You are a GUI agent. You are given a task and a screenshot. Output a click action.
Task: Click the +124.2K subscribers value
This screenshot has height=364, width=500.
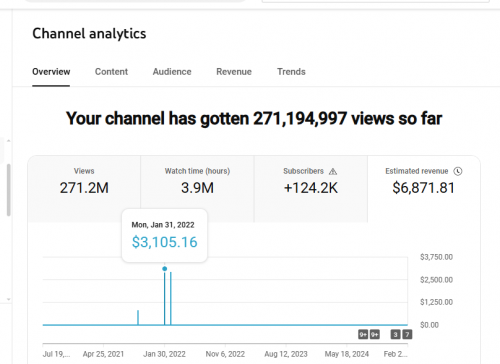coord(311,188)
